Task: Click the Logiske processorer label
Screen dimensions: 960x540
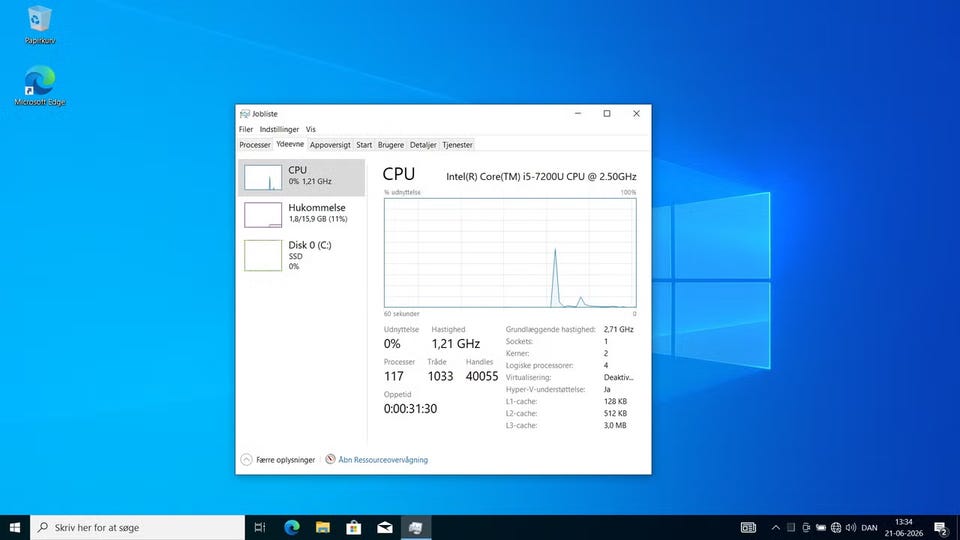Action: click(x=539, y=366)
